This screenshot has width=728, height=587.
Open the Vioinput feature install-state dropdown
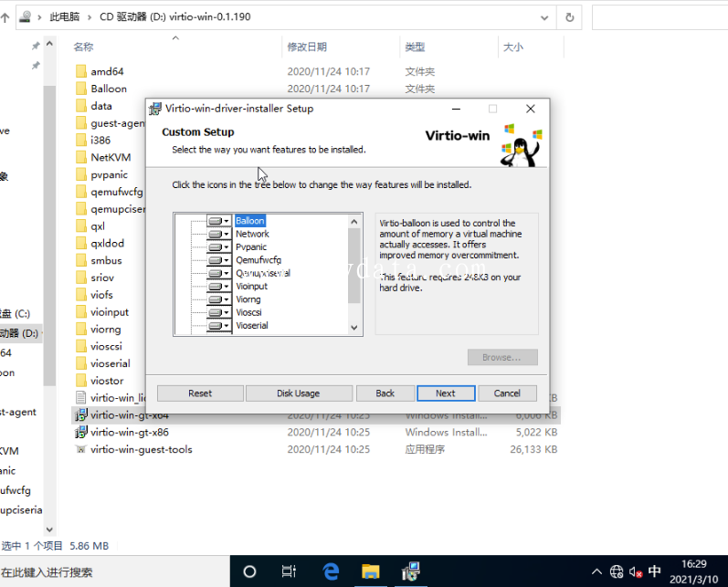(219, 287)
